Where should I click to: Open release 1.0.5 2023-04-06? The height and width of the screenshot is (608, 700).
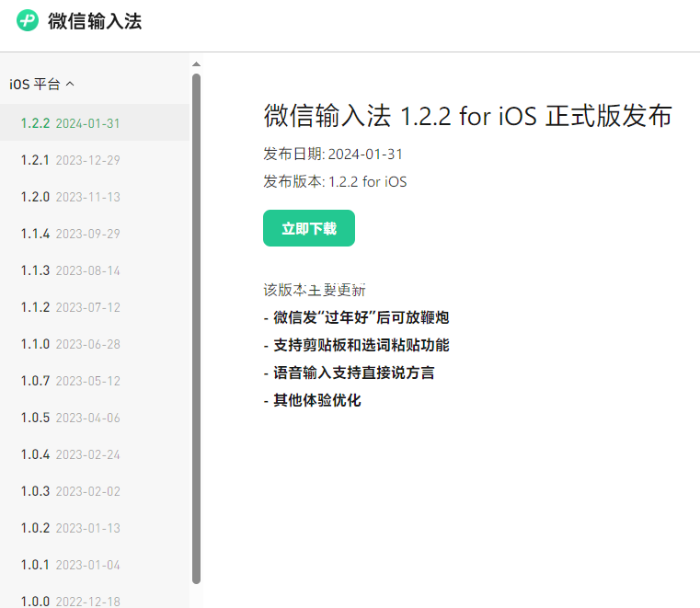pyautogui.click(x=95, y=418)
